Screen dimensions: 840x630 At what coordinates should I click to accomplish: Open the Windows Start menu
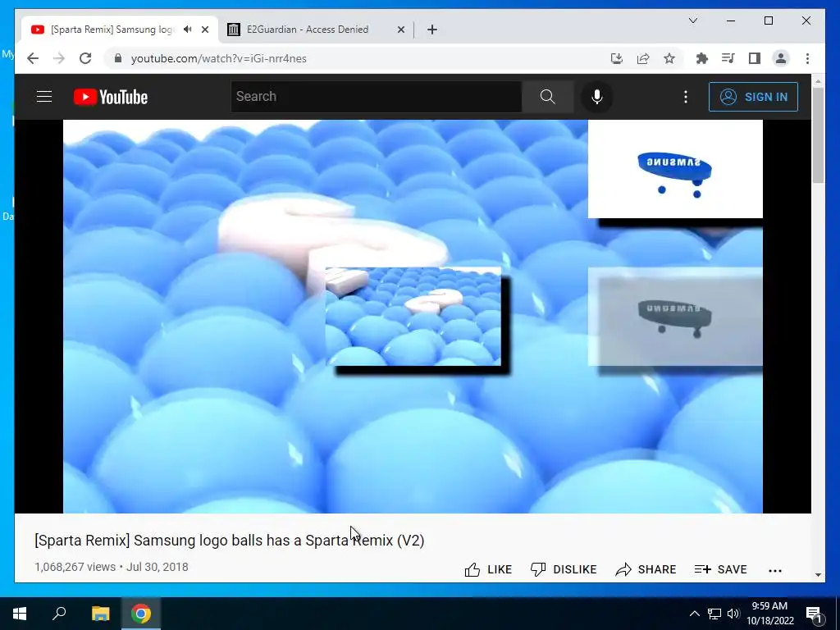point(20,614)
